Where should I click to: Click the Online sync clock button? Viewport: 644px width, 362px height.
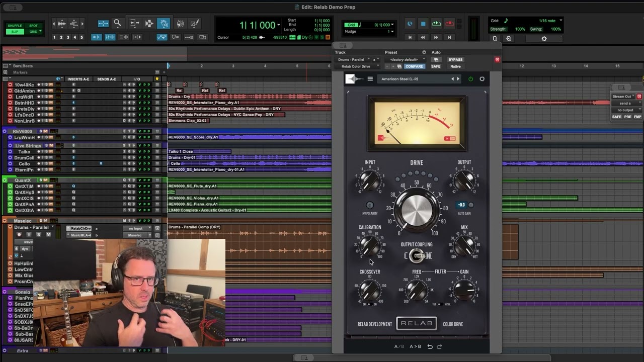tap(410, 24)
